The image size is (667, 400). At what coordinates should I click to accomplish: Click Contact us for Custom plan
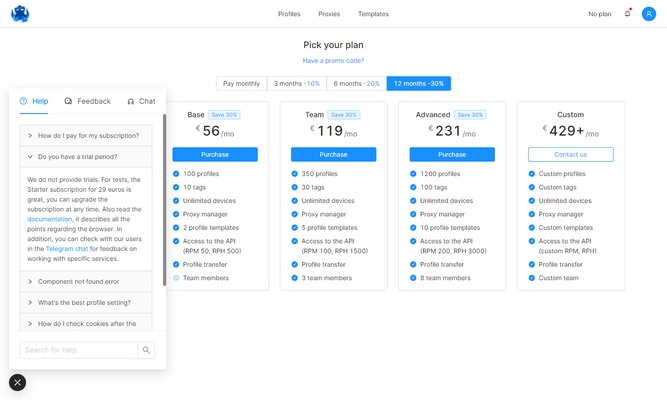(571, 154)
